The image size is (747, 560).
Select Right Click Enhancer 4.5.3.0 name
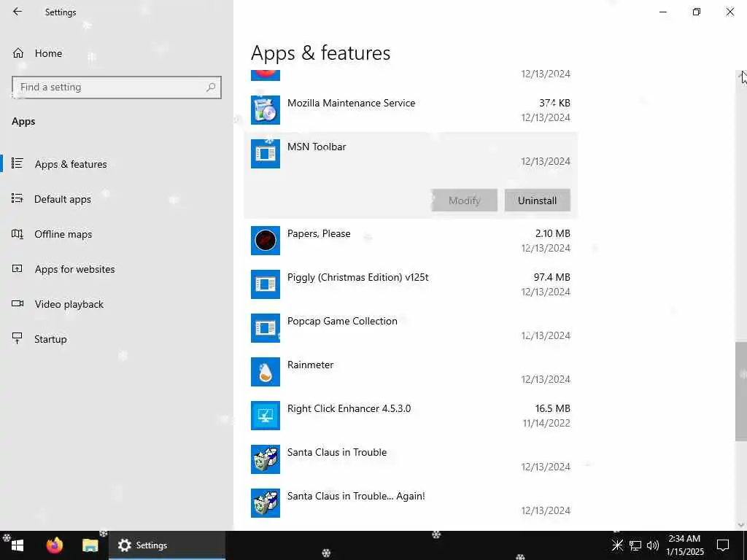(349, 408)
